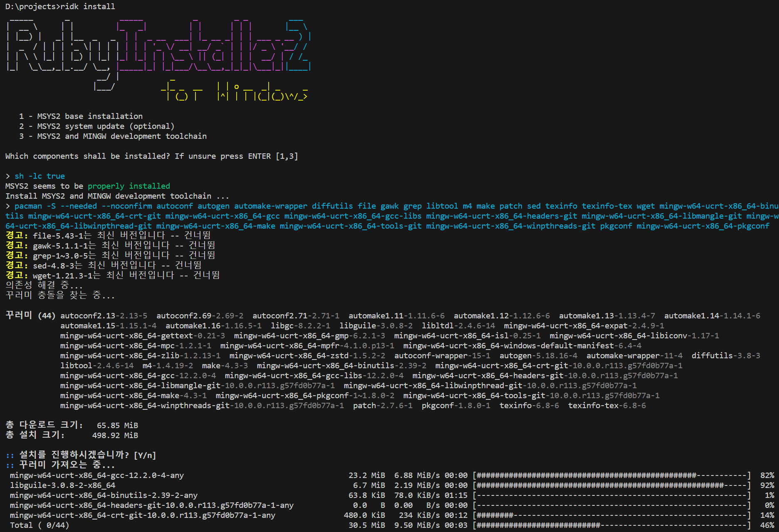Click the gcc download progress bar at 82%

tap(611, 475)
